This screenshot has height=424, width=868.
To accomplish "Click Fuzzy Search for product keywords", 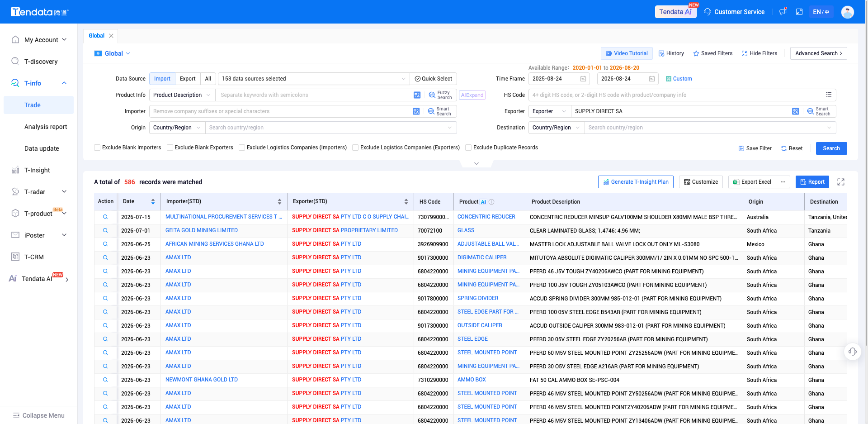I will click(440, 95).
